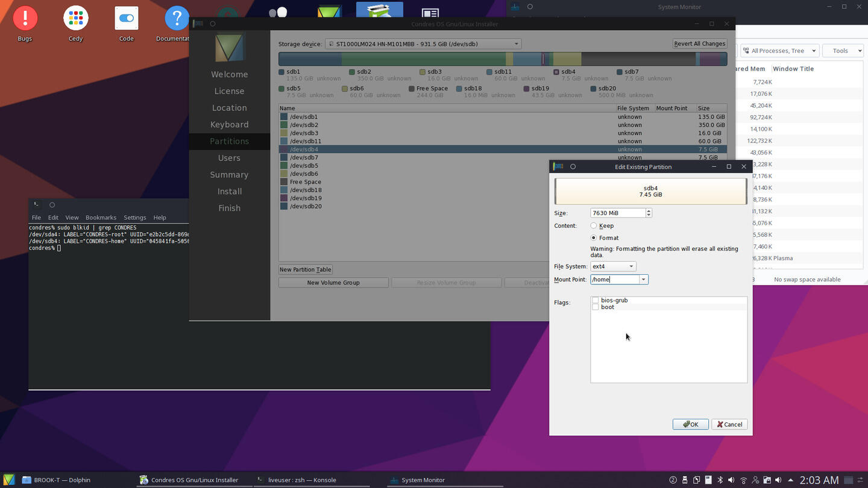Open Konsole File menu
Viewport: 868px width, 488px height.
point(36,217)
